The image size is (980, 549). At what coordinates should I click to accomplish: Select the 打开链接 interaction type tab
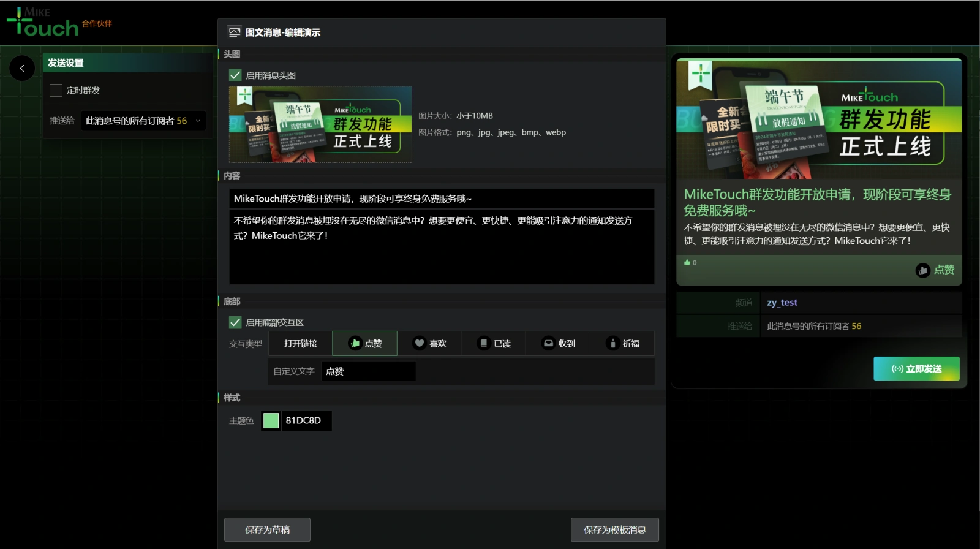(300, 344)
